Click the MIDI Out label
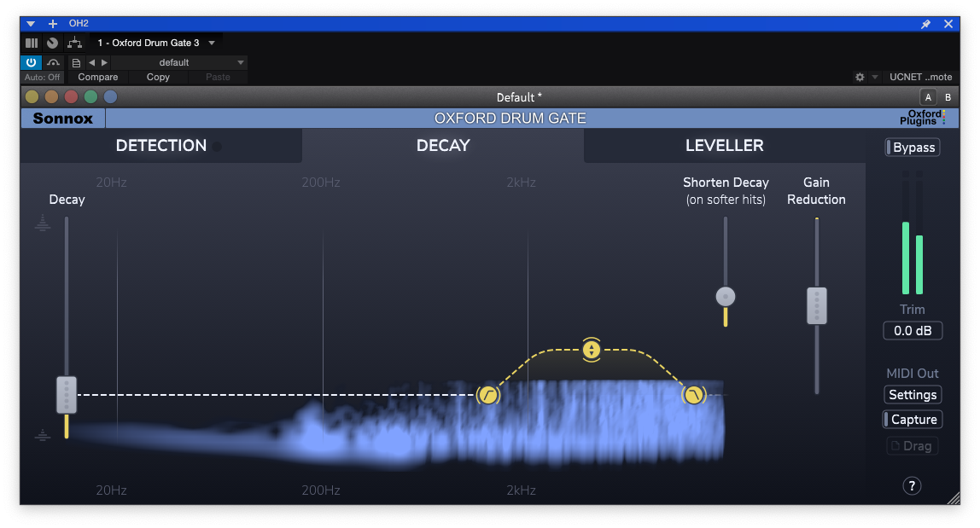Screen dimensions: 980x528 (x=913, y=374)
